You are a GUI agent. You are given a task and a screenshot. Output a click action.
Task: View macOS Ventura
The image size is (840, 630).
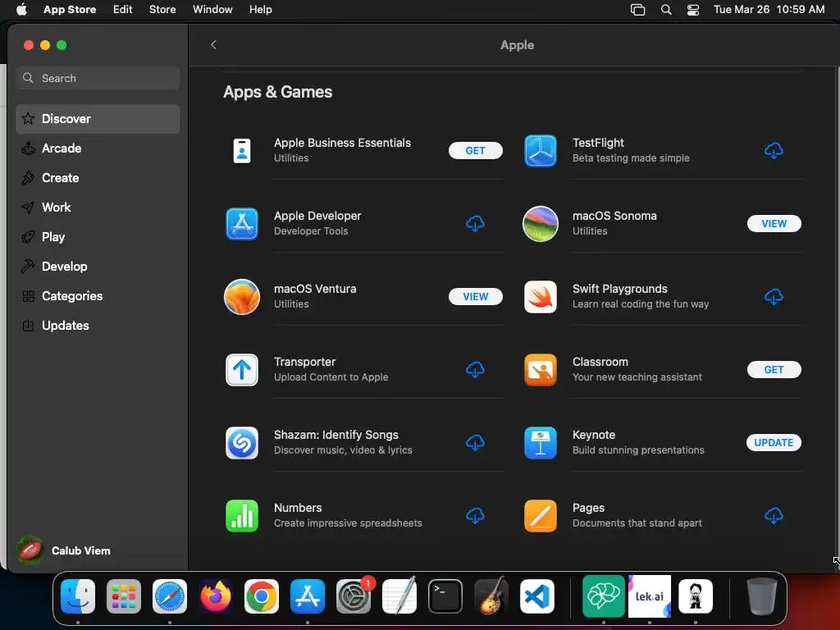coord(475,296)
